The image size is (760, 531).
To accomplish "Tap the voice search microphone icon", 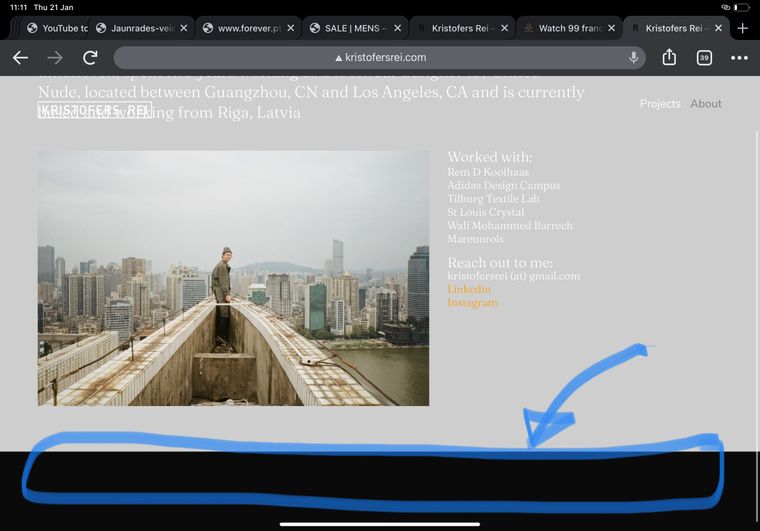I will 633,58.
